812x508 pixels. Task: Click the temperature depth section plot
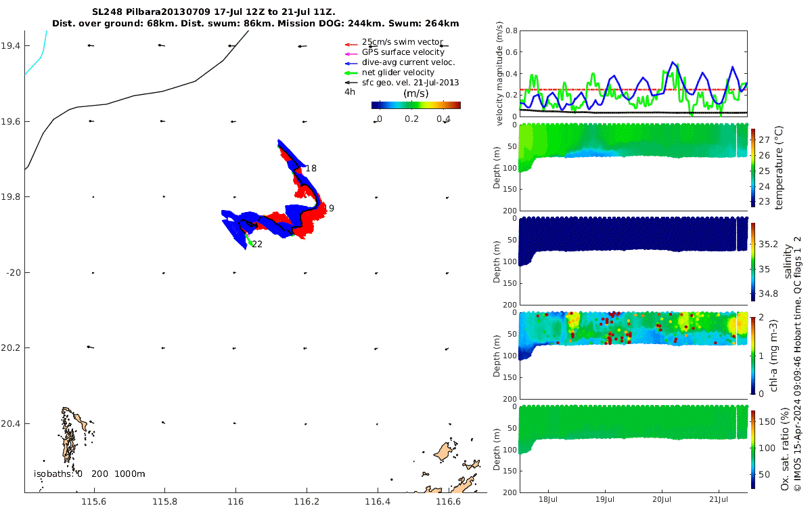633,167
